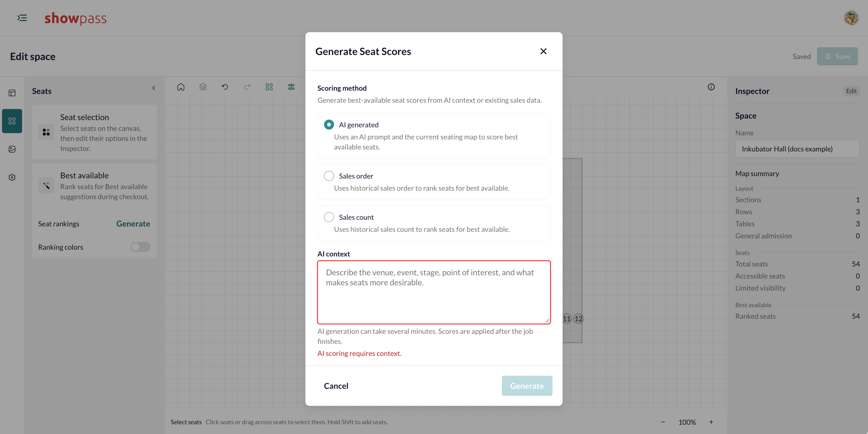Collapse the Seats panel chevron
The width and height of the screenshot is (868, 434).
click(x=154, y=88)
